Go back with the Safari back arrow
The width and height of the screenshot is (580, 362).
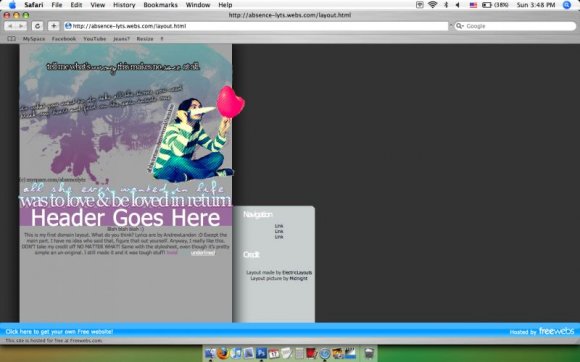(10, 26)
